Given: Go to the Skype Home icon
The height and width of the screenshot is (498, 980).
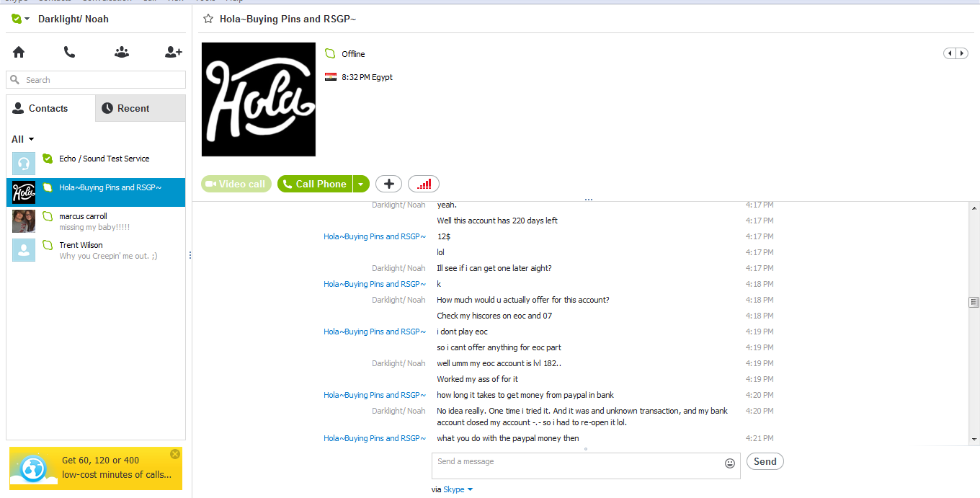Looking at the screenshot, I should click(x=19, y=52).
